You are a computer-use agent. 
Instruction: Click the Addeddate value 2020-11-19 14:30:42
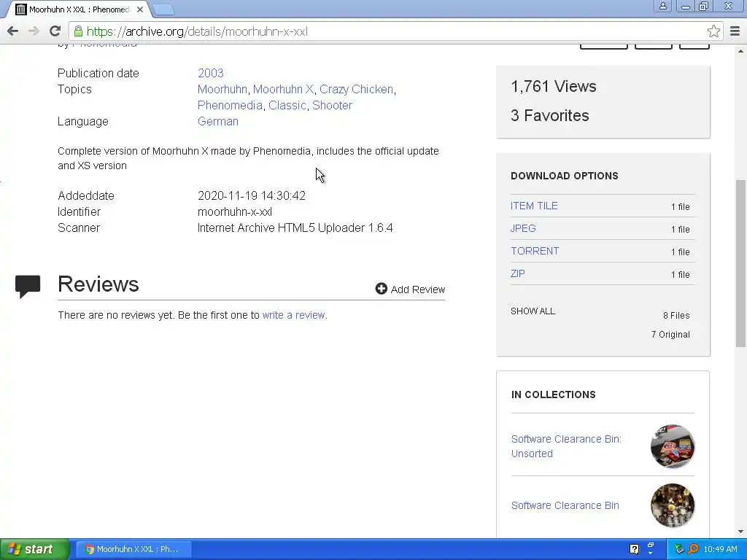pos(251,195)
